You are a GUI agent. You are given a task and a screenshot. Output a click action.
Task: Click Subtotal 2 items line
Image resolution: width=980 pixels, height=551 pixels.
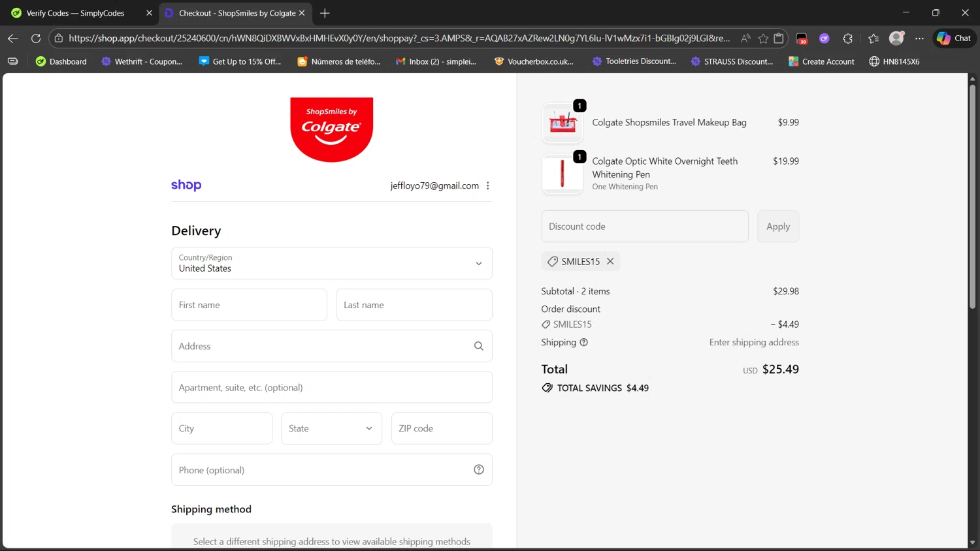coord(670,291)
